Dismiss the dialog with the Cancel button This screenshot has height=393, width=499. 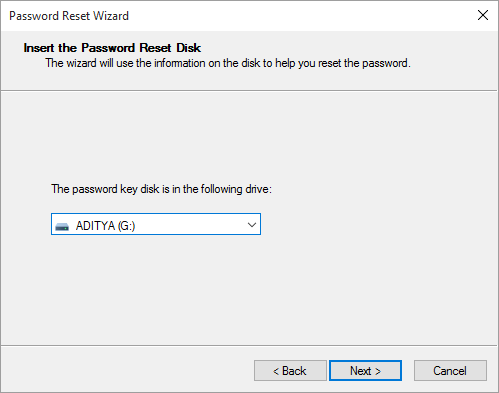(x=450, y=370)
